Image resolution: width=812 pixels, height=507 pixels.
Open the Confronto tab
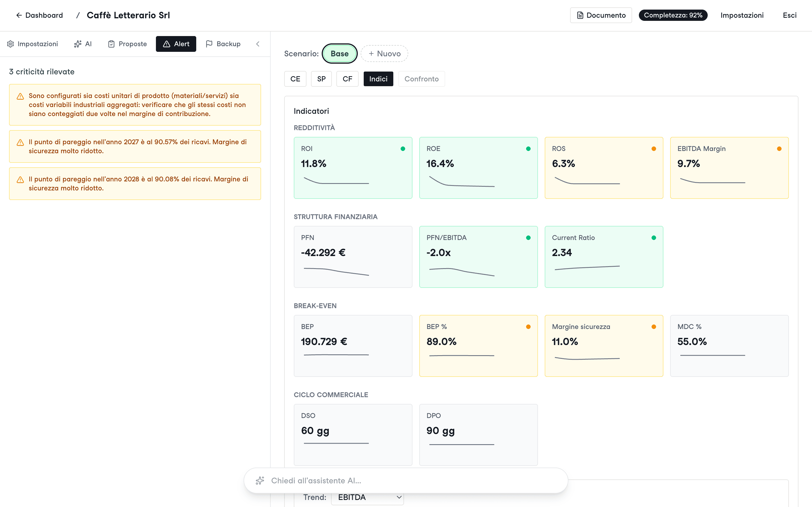pos(422,79)
